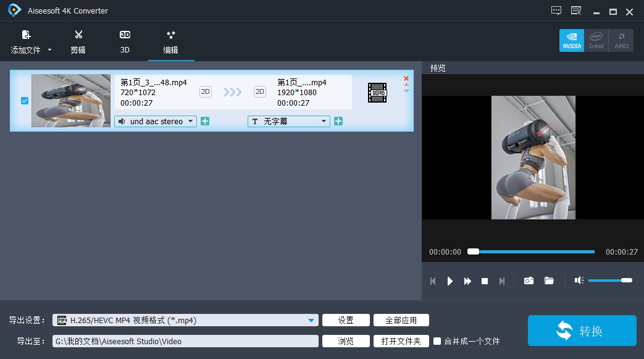
Task: Open the 3D settings tool
Action: click(x=124, y=35)
